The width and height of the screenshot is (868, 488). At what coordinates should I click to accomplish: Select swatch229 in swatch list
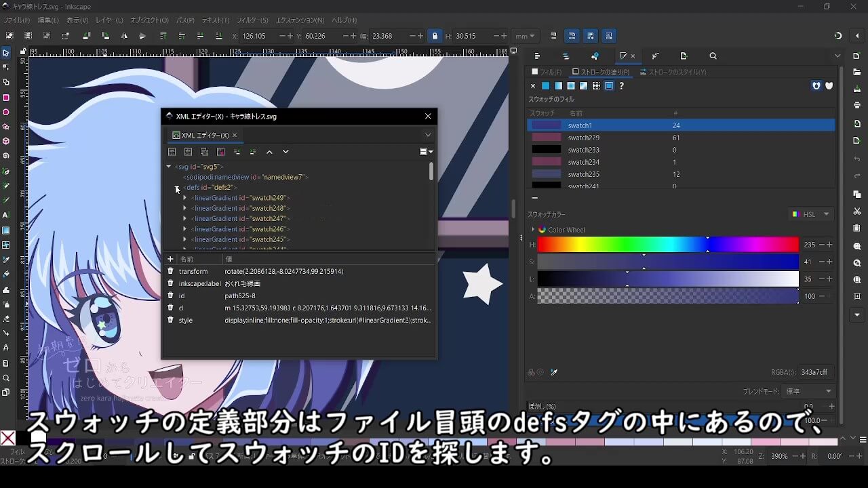click(681, 138)
